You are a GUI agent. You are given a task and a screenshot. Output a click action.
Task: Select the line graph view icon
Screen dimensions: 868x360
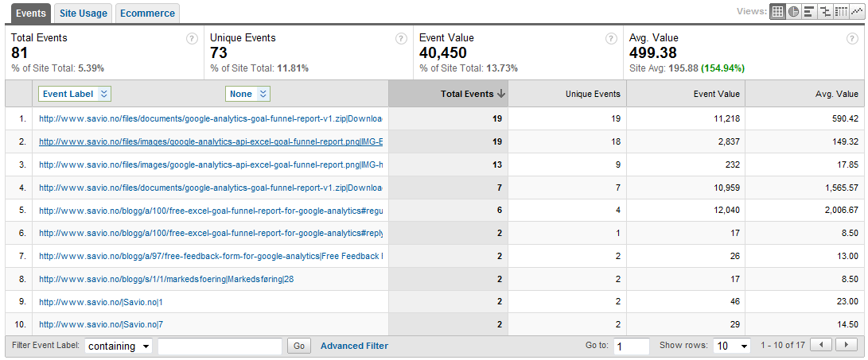[x=855, y=12]
